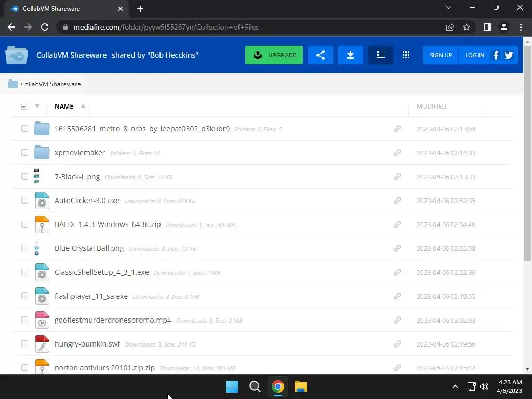
Task: Open taskbar clock and date
Action: point(509,387)
